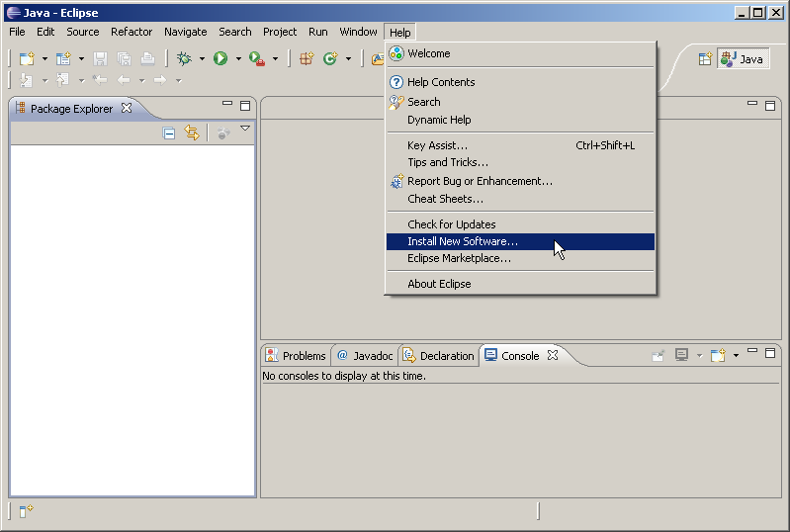Open the File menu
The image size is (790, 532).
pos(17,32)
